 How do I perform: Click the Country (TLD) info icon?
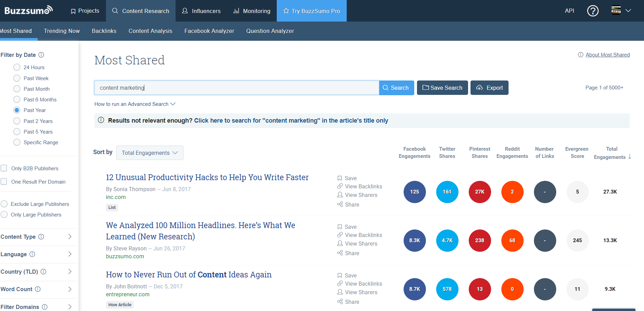[44, 272]
